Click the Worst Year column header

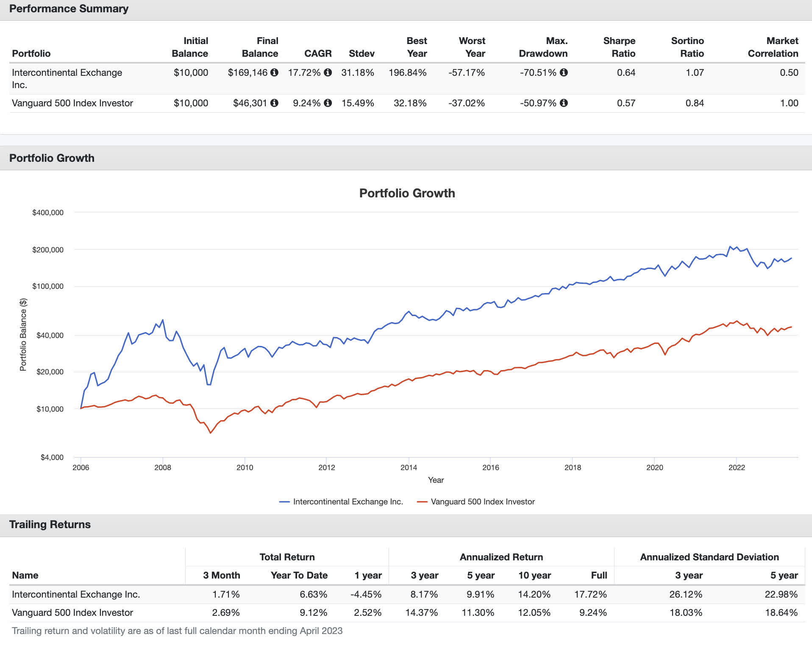tap(472, 47)
